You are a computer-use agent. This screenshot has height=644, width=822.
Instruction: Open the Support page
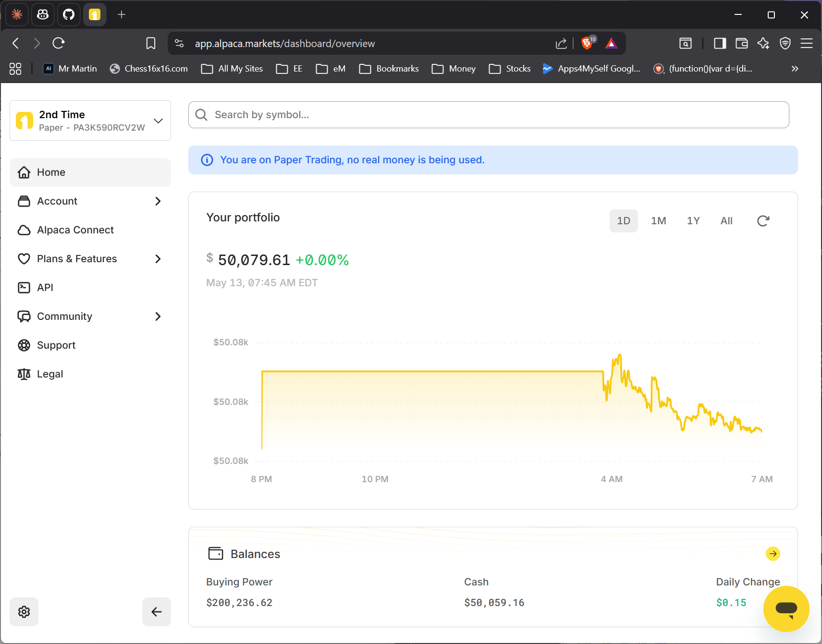[90, 345]
